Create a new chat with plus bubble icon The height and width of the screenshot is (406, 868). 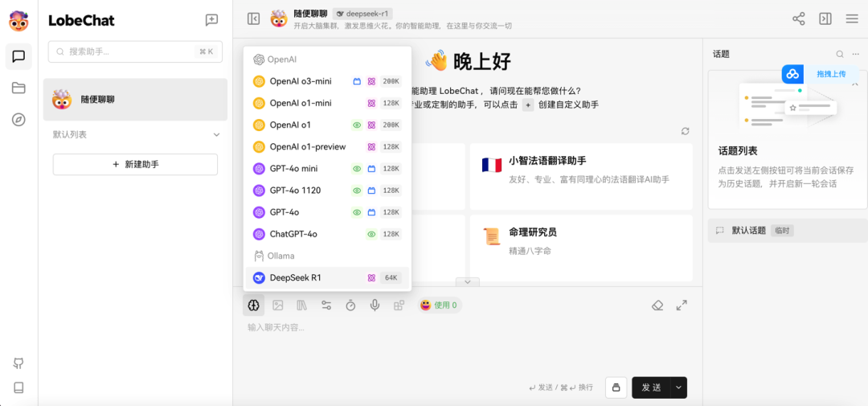[x=211, y=20]
